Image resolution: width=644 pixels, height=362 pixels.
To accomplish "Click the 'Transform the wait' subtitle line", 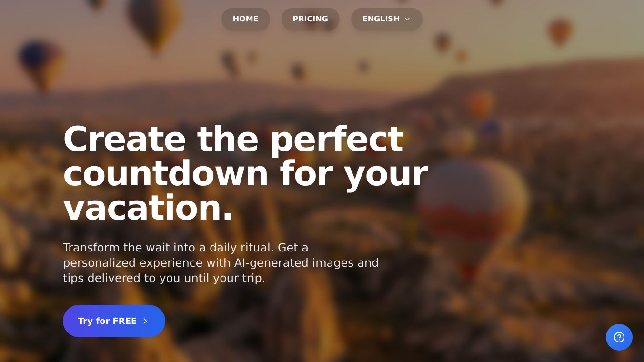I will (186, 248).
